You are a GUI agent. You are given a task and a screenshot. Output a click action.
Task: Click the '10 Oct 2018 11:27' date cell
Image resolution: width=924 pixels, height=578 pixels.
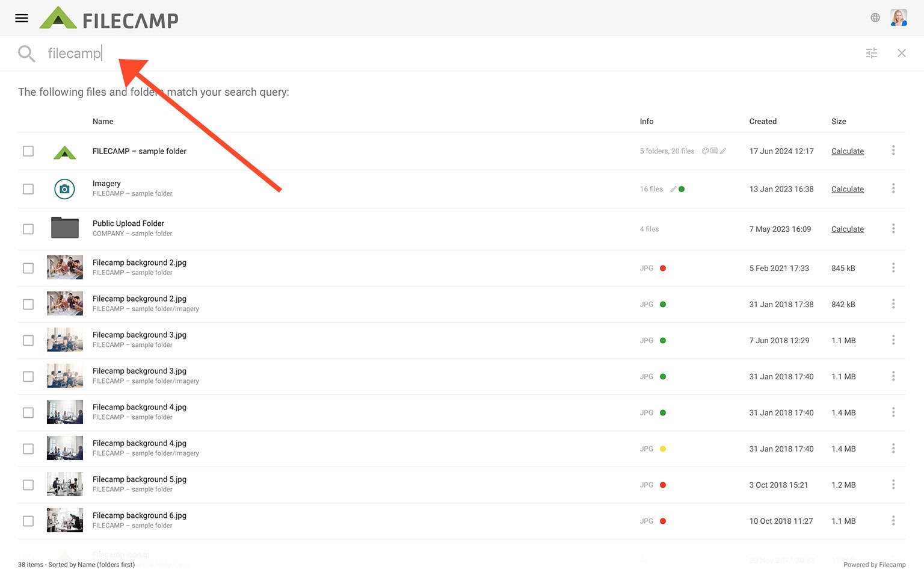[781, 521]
